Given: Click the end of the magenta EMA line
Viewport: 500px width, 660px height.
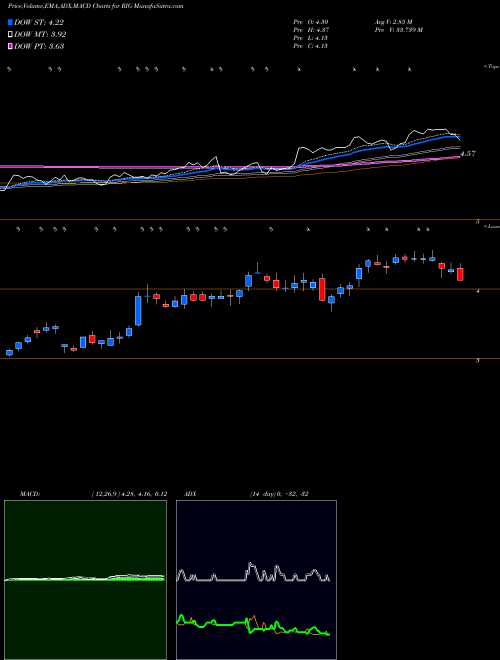Looking at the screenshot, I should (459, 157).
